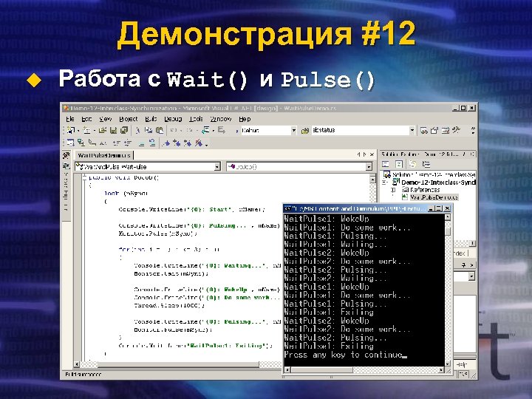Toggle bookmark on current line
Viewport: 532px width, 399px height.
click(166, 143)
